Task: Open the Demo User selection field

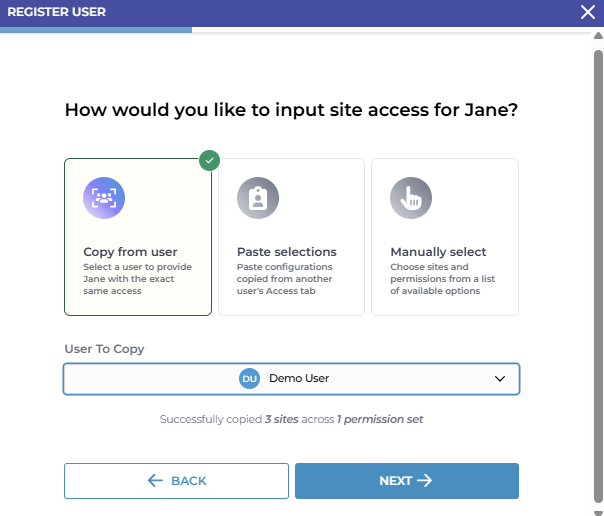Action: coord(292,379)
